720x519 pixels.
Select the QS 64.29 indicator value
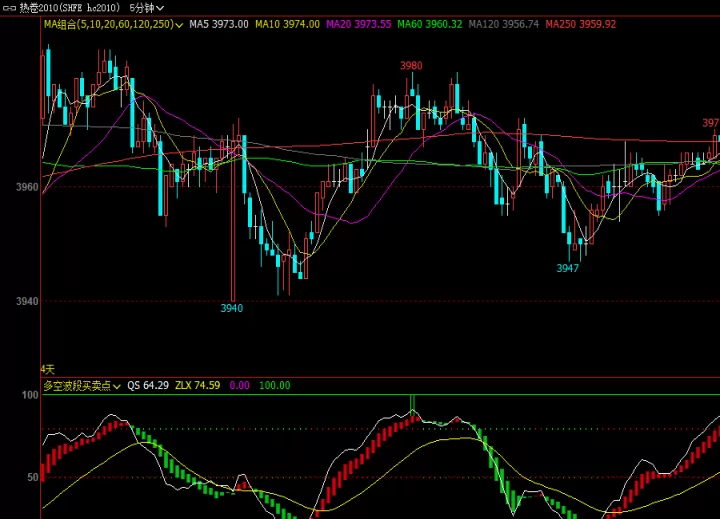pos(148,386)
